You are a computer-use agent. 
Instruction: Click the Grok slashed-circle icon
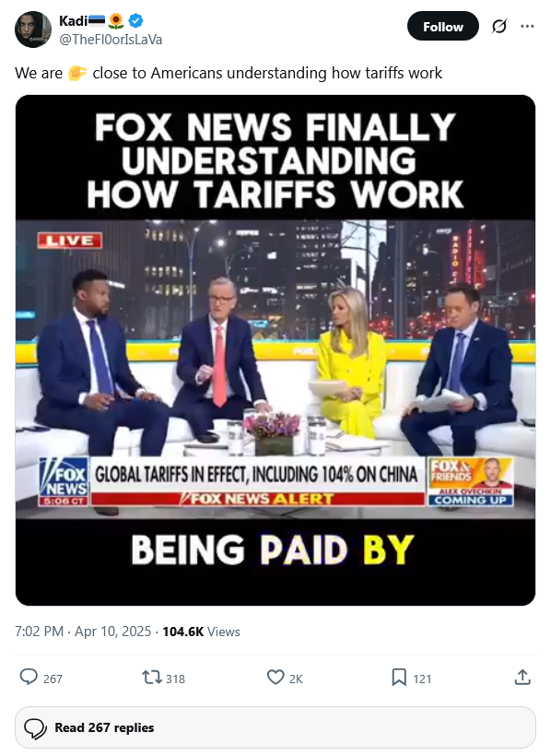[498, 26]
